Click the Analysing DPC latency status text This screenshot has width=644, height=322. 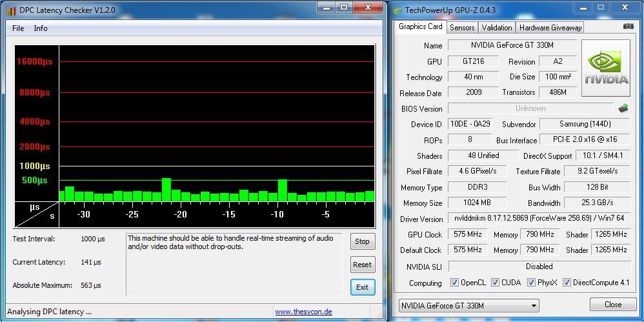(49, 312)
